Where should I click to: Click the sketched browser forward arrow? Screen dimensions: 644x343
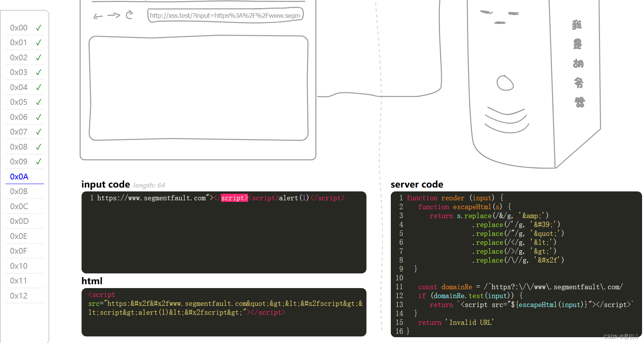click(x=114, y=15)
